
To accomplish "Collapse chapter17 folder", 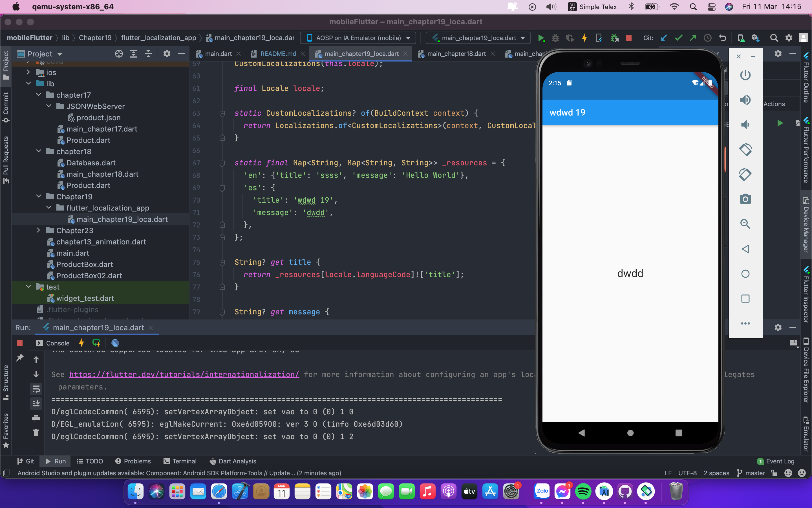I will [39, 95].
